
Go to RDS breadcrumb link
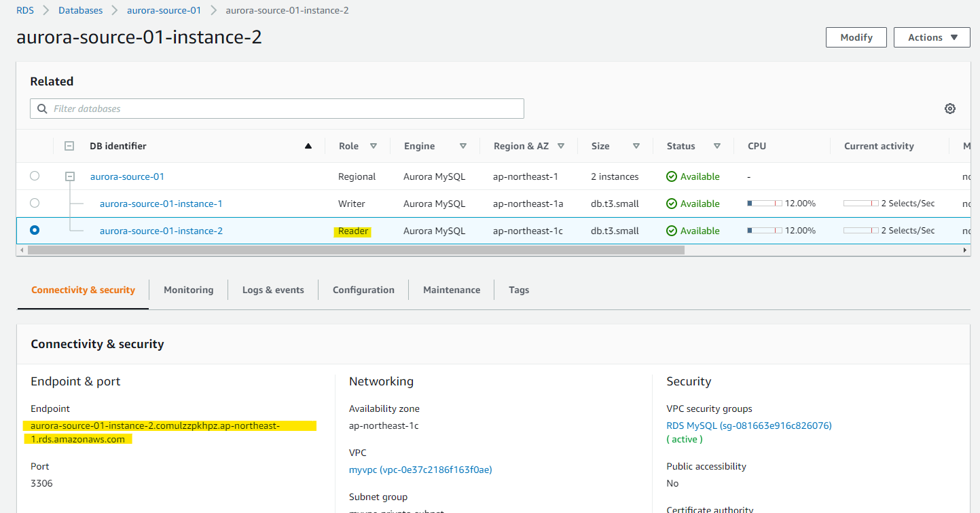tap(25, 10)
